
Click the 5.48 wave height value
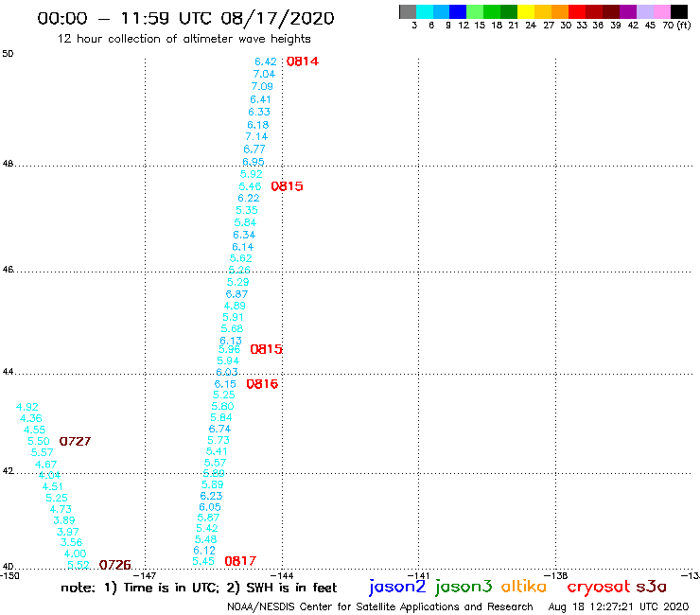click(x=206, y=539)
